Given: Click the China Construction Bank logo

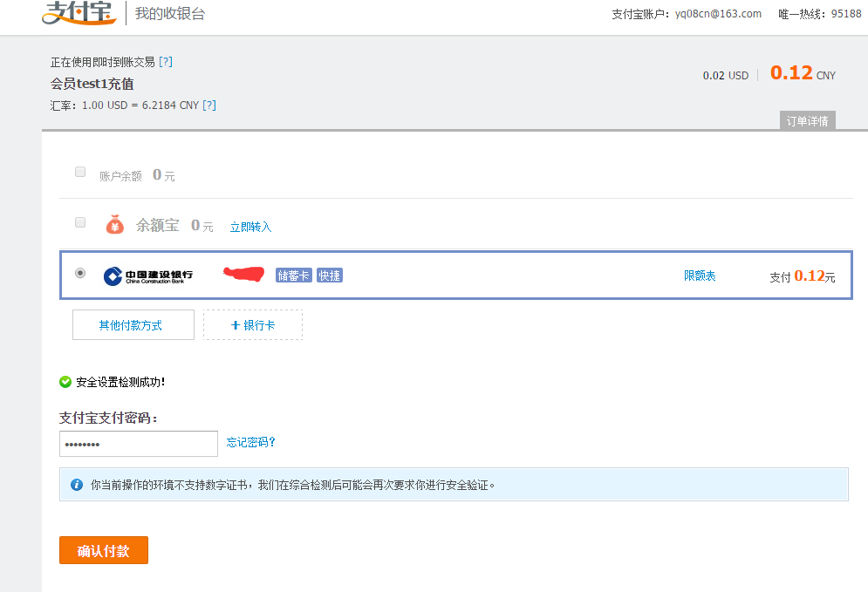Looking at the screenshot, I should (148, 276).
